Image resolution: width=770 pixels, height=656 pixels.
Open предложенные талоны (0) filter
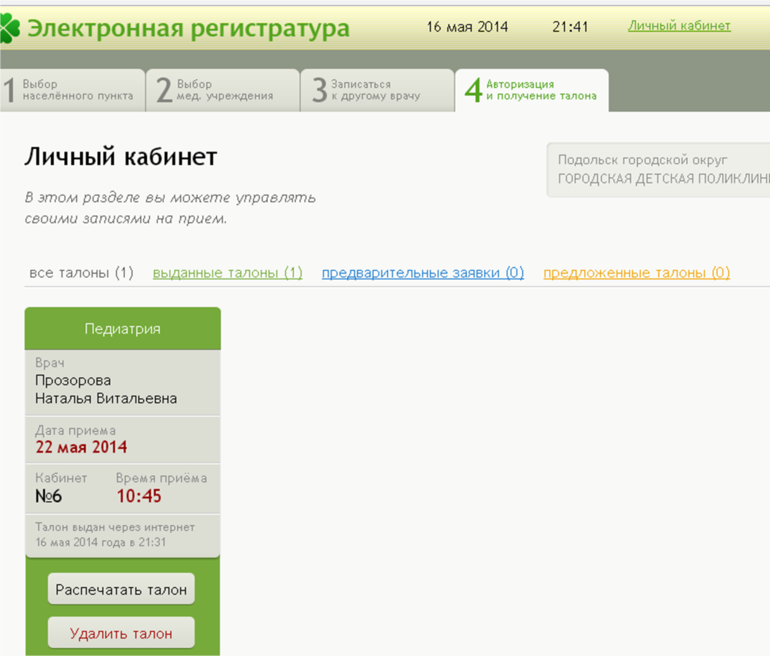[636, 273]
